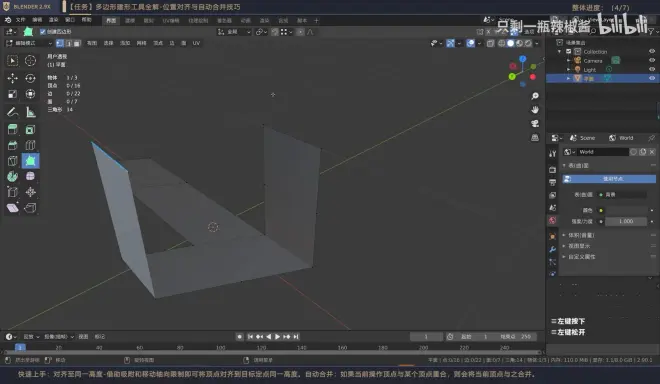This screenshot has width=660, height=384.
Task: Activate the 3D Cursor tool
Action: pyautogui.click(x=30, y=61)
